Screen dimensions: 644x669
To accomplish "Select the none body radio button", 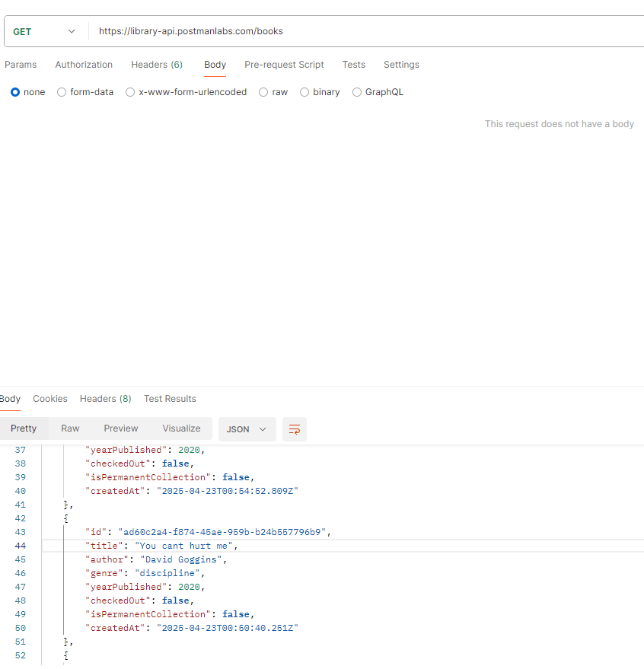I will (x=15, y=92).
